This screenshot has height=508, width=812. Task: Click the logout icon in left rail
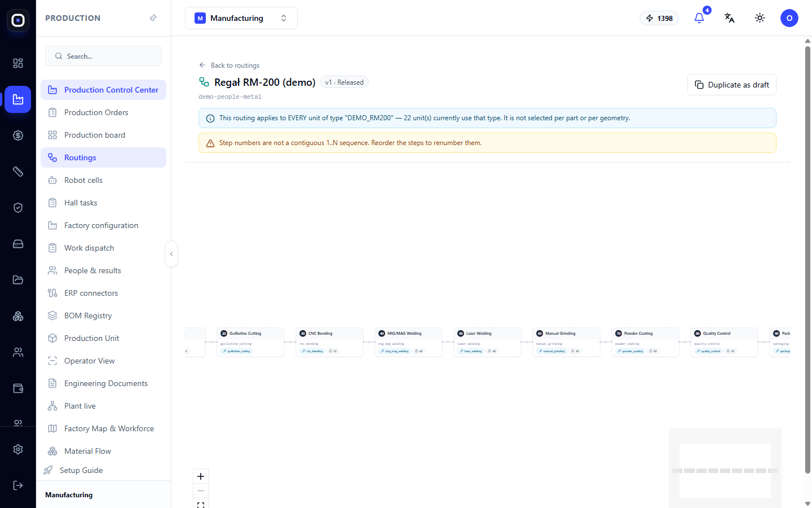coord(18,485)
